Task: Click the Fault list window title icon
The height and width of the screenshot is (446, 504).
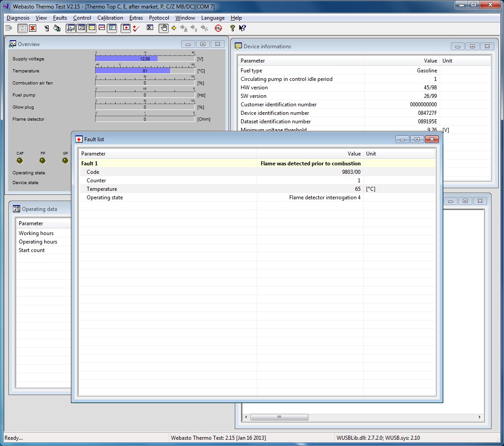Action: click(x=79, y=139)
